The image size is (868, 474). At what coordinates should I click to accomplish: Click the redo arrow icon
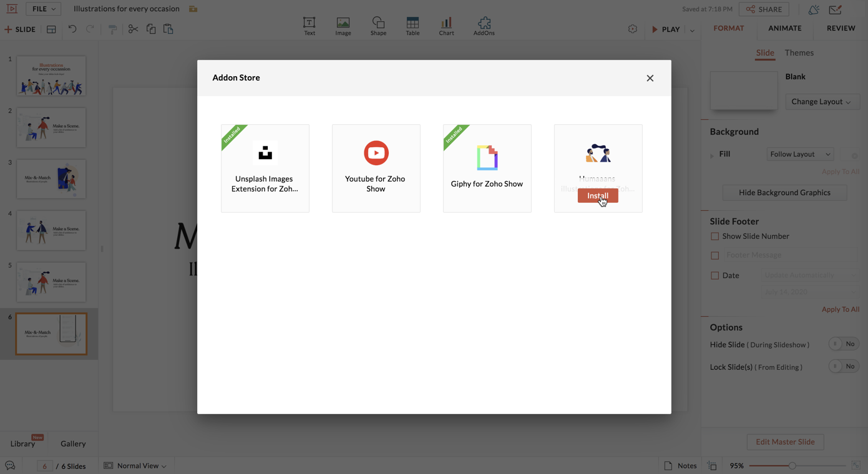coord(90,29)
